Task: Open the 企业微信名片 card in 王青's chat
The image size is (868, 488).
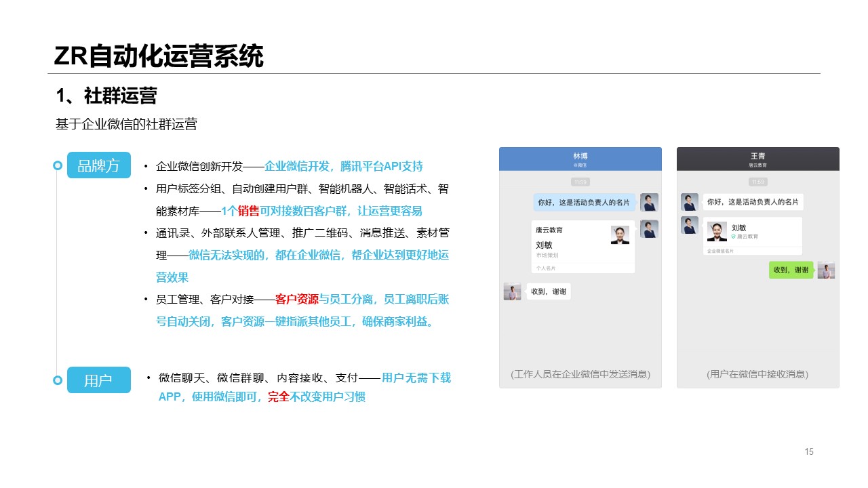Action: [752, 236]
